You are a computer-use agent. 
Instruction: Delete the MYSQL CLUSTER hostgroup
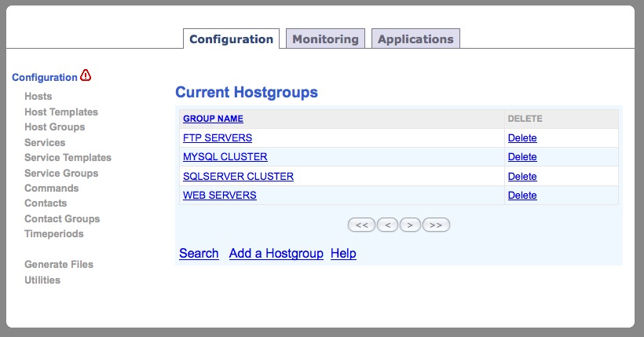tap(522, 156)
